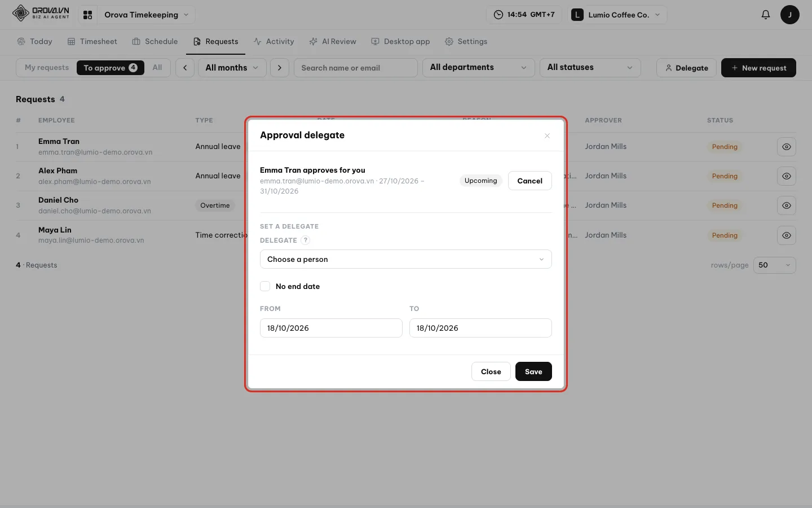The width and height of the screenshot is (812, 508).
Task: Click the Close button in dialog
Action: 491,371
